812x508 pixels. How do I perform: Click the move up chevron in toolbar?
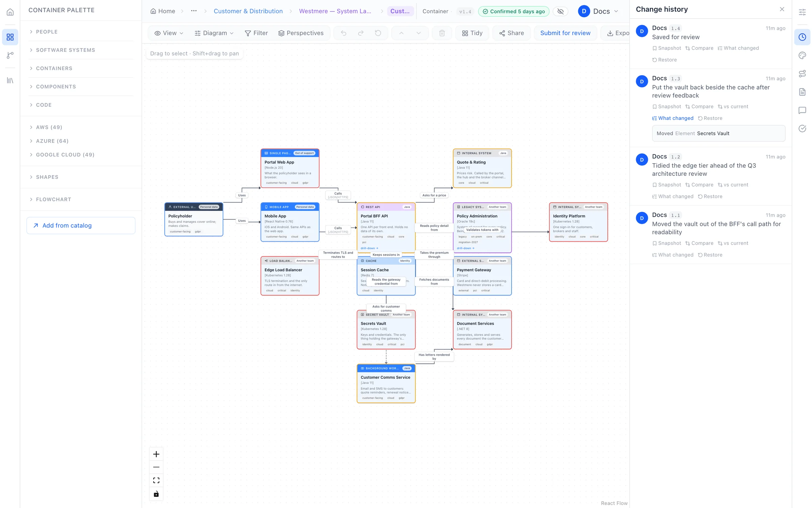(x=401, y=33)
